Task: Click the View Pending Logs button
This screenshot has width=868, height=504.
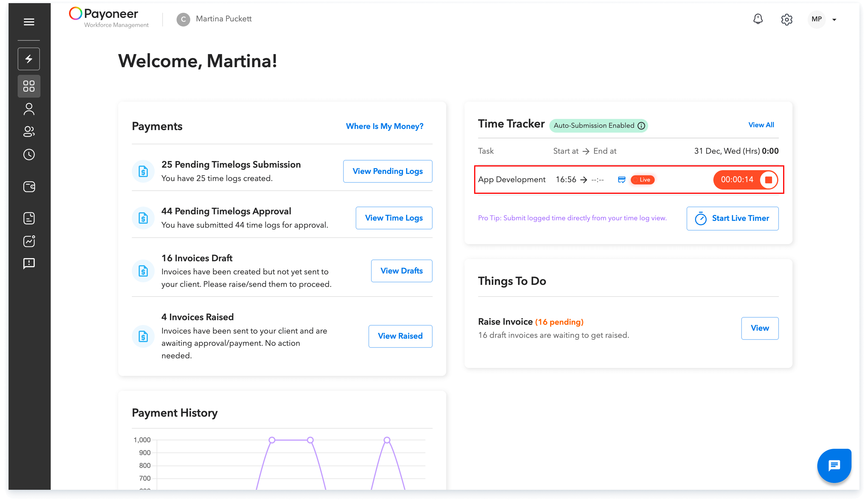Action: [388, 171]
